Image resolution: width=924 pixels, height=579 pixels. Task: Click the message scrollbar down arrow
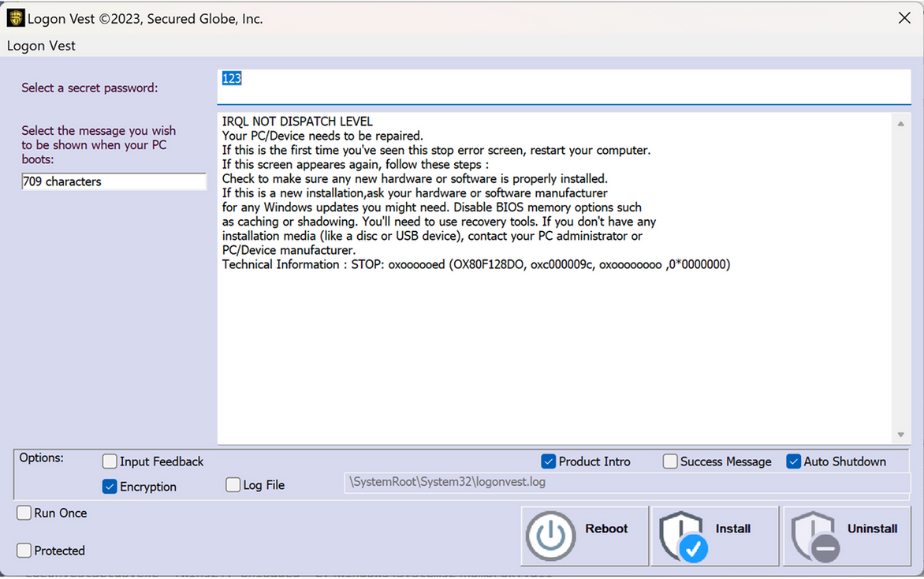tap(901, 435)
